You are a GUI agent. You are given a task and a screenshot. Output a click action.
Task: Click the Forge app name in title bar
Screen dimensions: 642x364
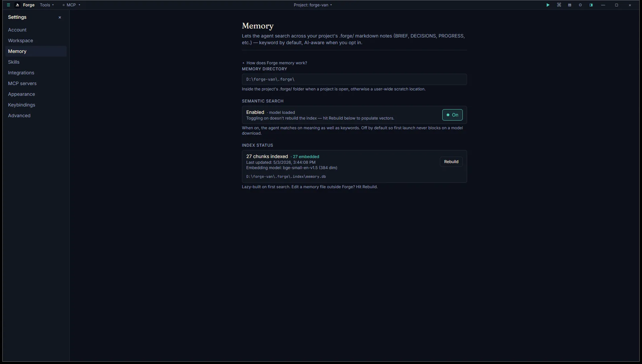click(29, 5)
